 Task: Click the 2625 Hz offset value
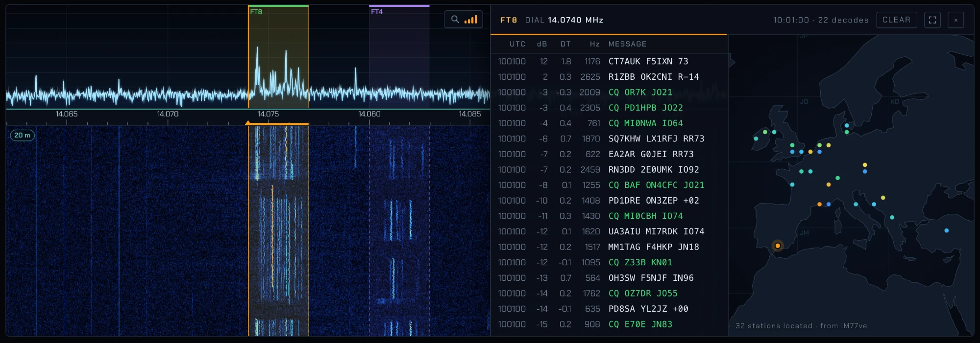590,77
